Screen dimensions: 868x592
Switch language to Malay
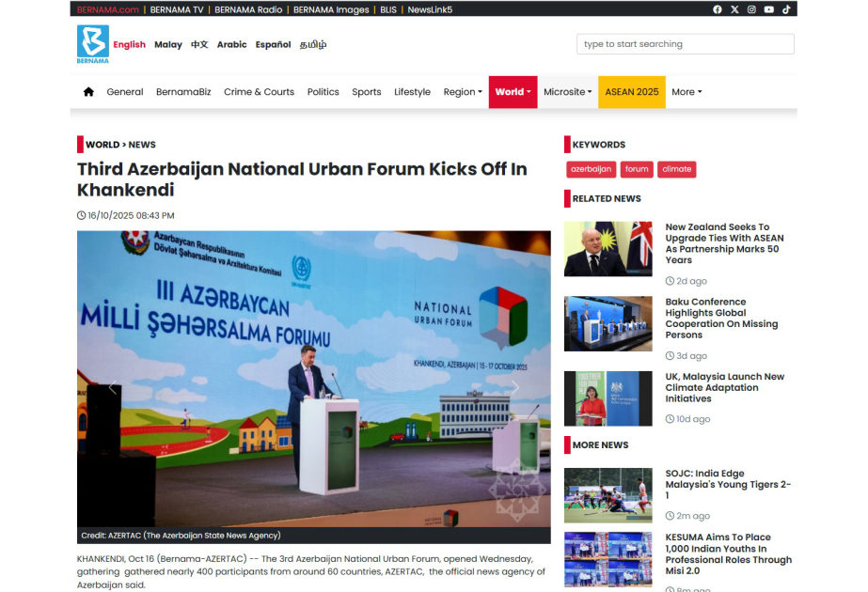(x=168, y=44)
